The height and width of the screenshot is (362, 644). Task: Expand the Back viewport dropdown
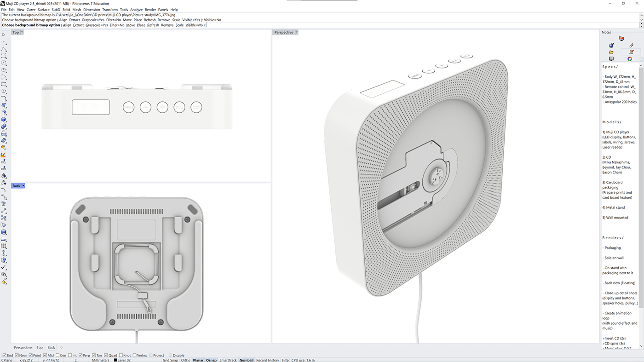[24, 185]
